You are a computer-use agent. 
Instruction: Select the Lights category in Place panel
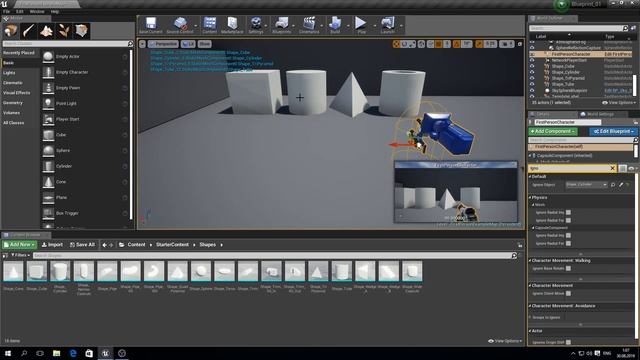point(9,73)
